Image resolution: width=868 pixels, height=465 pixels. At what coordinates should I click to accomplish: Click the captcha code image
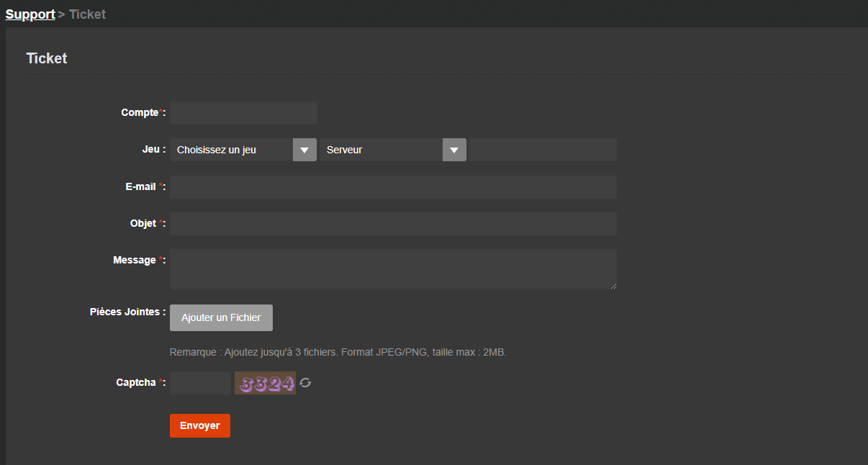click(265, 383)
